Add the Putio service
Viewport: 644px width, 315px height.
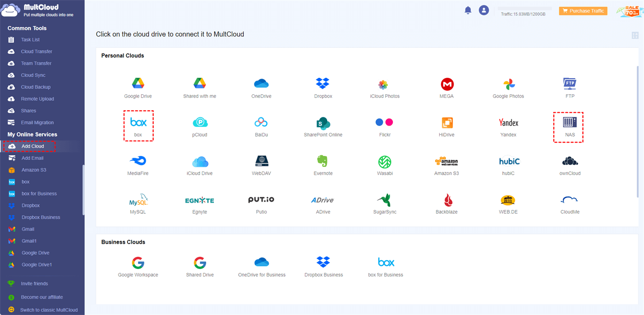point(261,200)
